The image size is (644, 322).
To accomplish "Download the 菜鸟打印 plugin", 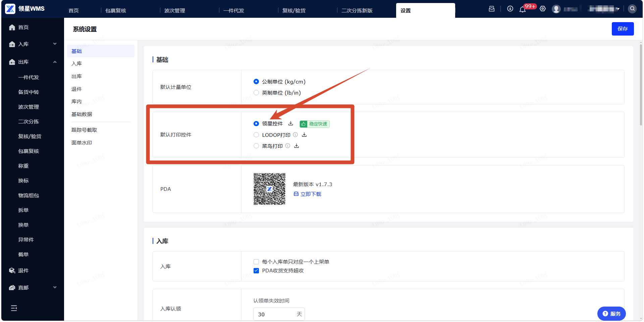I will [297, 146].
